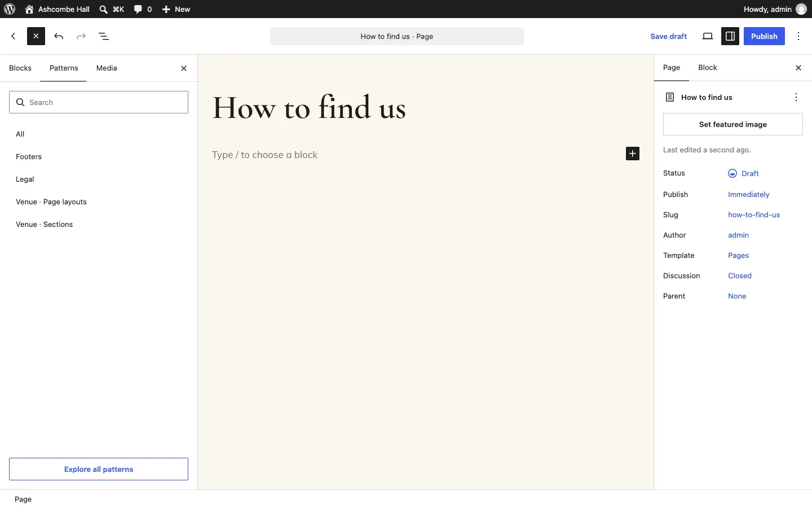
Task: Click the page document icon in sidebar
Action: click(670, 97)
